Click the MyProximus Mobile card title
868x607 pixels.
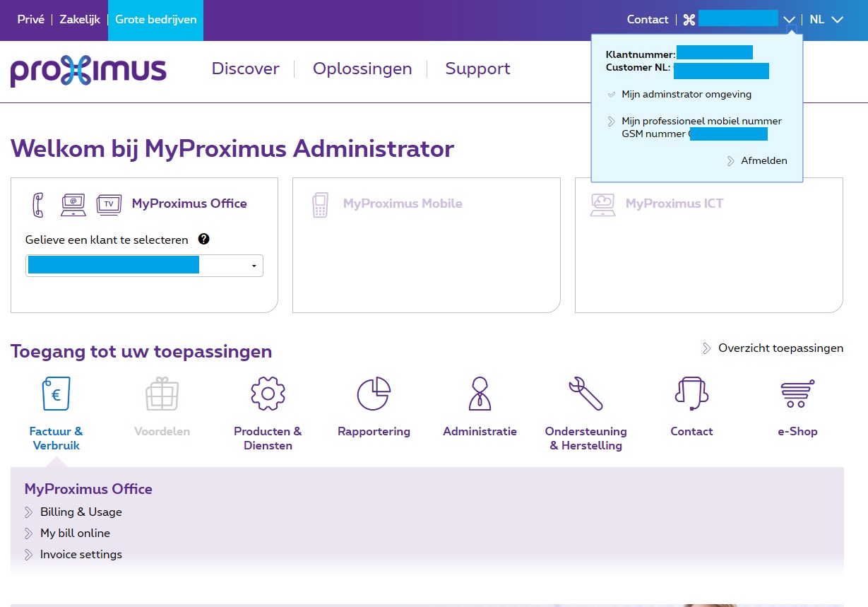click(403, 204)
